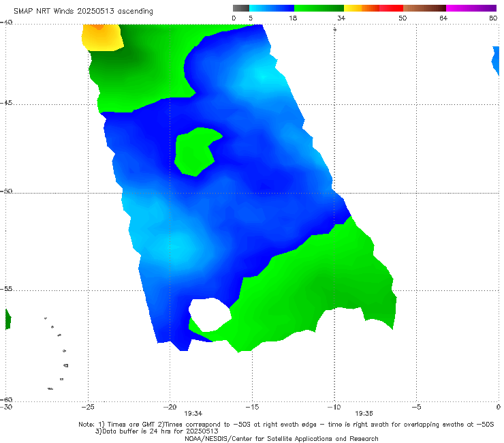Click the yellow-orange high wind patch on the map

point(102,38)
